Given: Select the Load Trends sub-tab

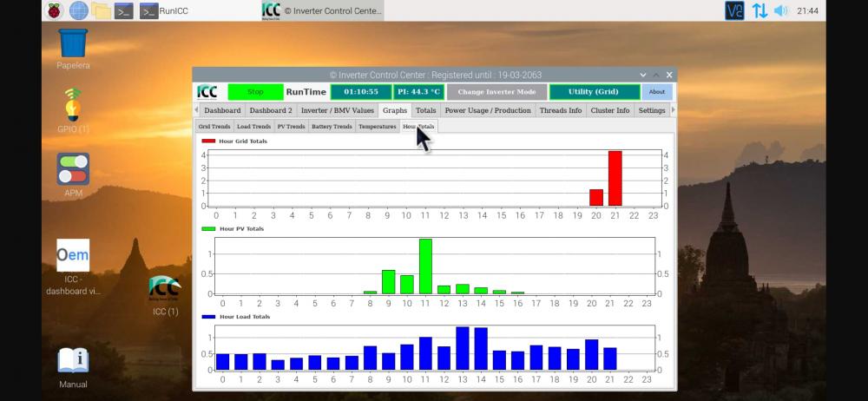Looking at the screenshot, I should [x=253, y=127].
